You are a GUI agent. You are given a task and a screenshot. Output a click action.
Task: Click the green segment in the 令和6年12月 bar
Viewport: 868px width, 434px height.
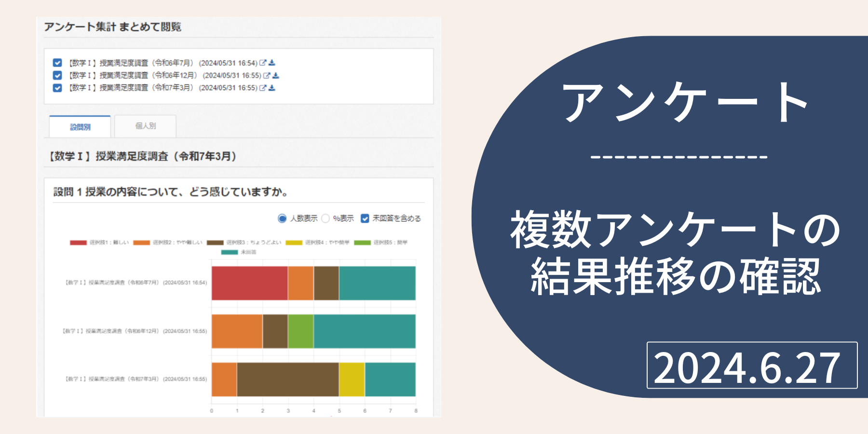pos(301,331)
